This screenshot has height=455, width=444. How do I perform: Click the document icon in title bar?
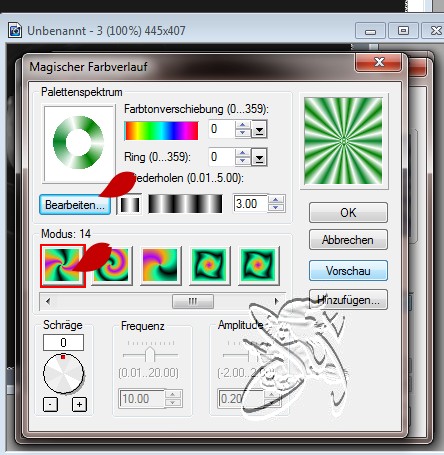[15, 30]
